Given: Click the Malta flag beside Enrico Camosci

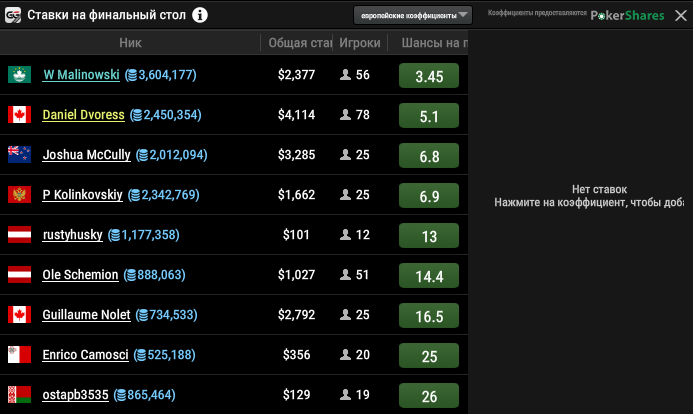Looking at the screenshot, I should 19,355.
